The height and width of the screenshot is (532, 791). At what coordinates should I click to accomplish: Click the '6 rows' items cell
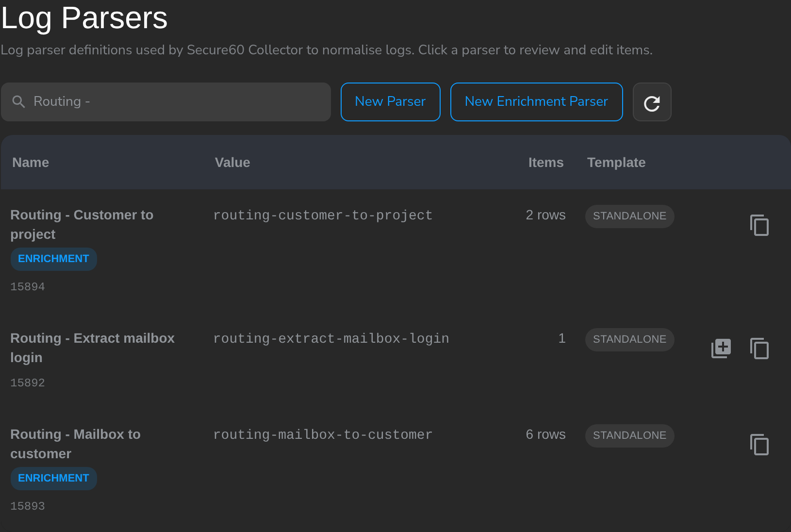pos(545,434)
